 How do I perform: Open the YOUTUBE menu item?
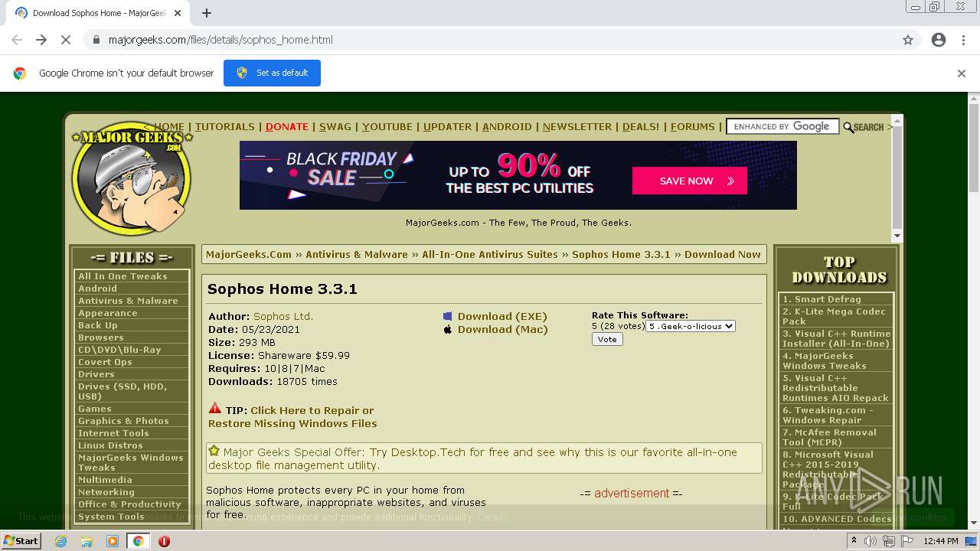point(387,127)
